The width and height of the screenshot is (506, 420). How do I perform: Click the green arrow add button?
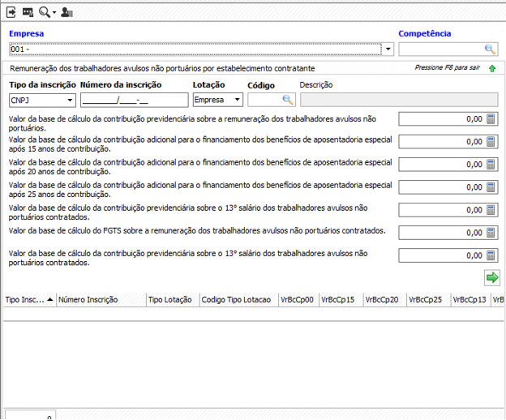491,278
